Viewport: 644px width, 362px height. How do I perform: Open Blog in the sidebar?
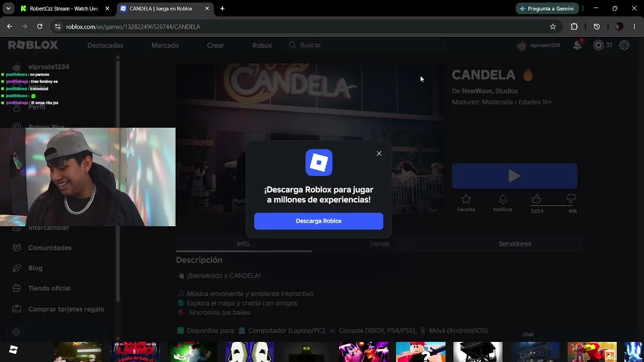pyautogui.click(x=35, y=268)
